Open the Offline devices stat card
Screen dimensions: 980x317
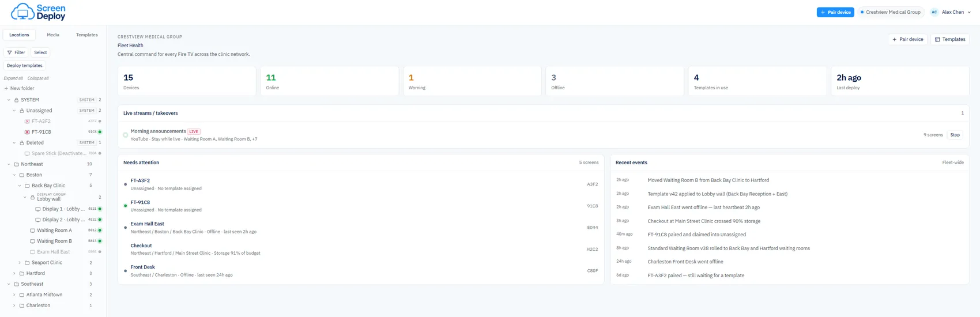tap(615, 81)
